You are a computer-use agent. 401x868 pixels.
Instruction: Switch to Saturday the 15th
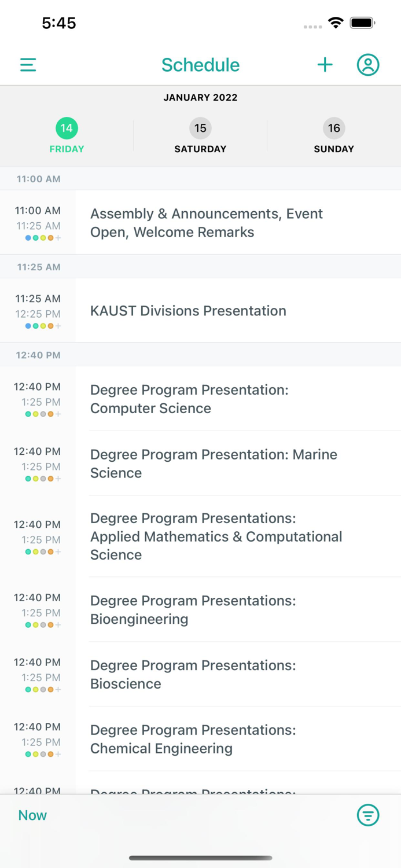200,134
